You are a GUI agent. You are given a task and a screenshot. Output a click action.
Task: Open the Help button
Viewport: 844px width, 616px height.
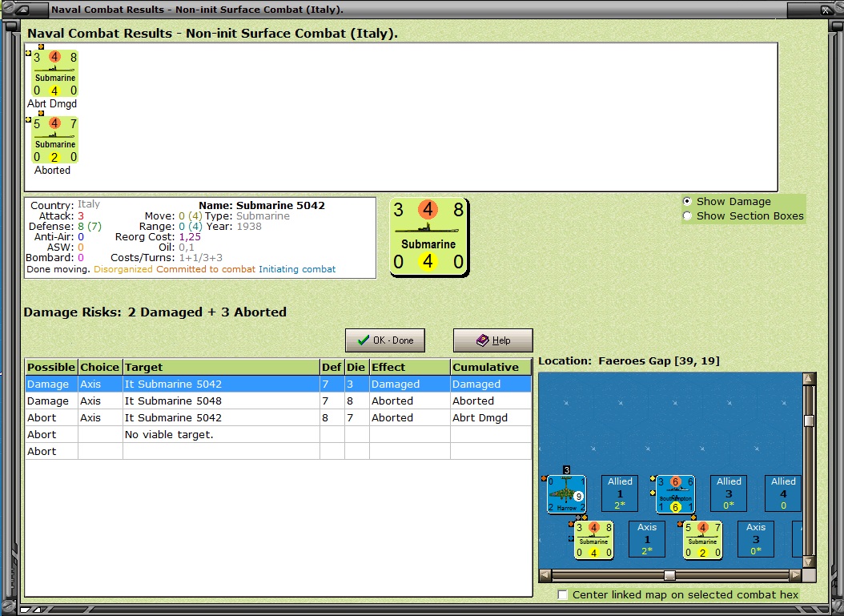[493, 340]
